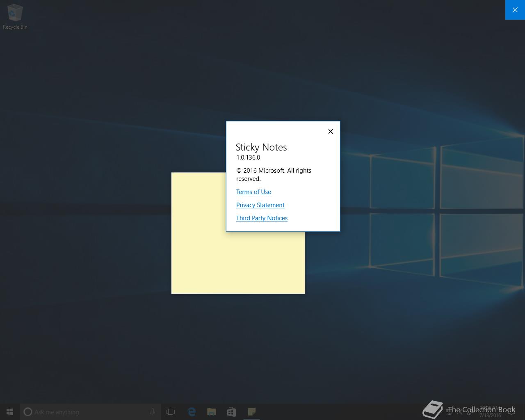
Task: Open Task View from the taskbar
Action: click(171, 412)
